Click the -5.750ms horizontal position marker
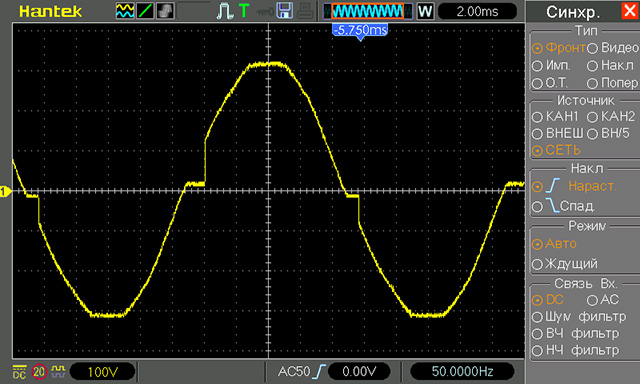The width and height of the screenshot is (640, 384). 360,31
